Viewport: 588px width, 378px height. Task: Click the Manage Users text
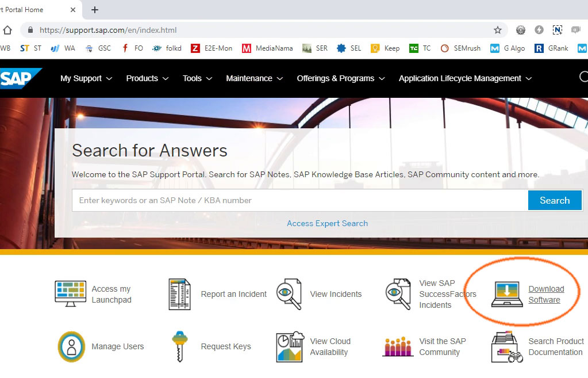pos(118,346)
